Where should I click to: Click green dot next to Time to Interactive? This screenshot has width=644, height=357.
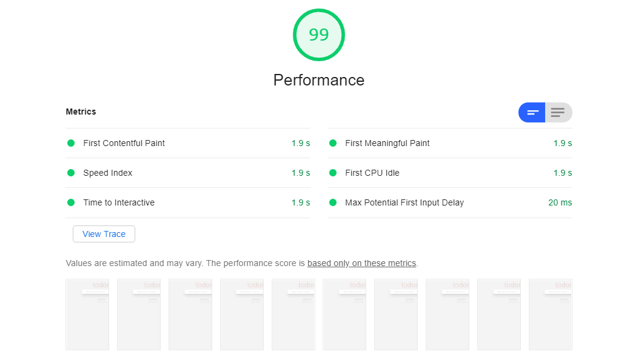point(71,202)
